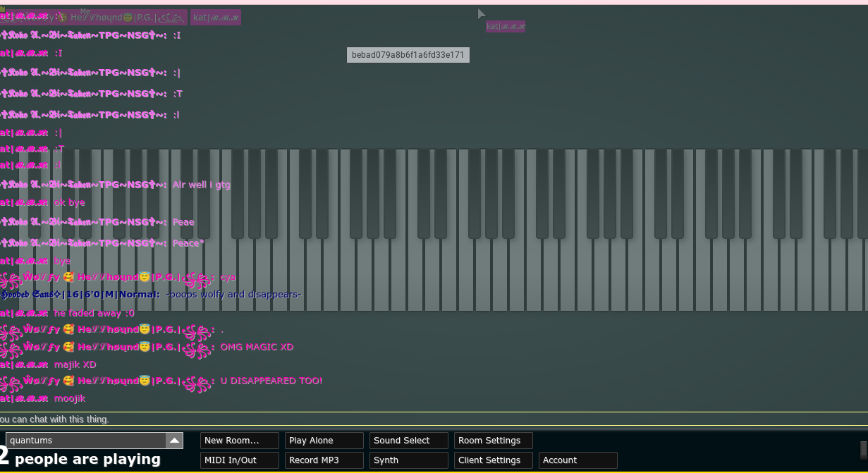Viewport: 868px width, 473px height.
Task: Click the chat message 'majik XD'
Action: pos(75,364)
